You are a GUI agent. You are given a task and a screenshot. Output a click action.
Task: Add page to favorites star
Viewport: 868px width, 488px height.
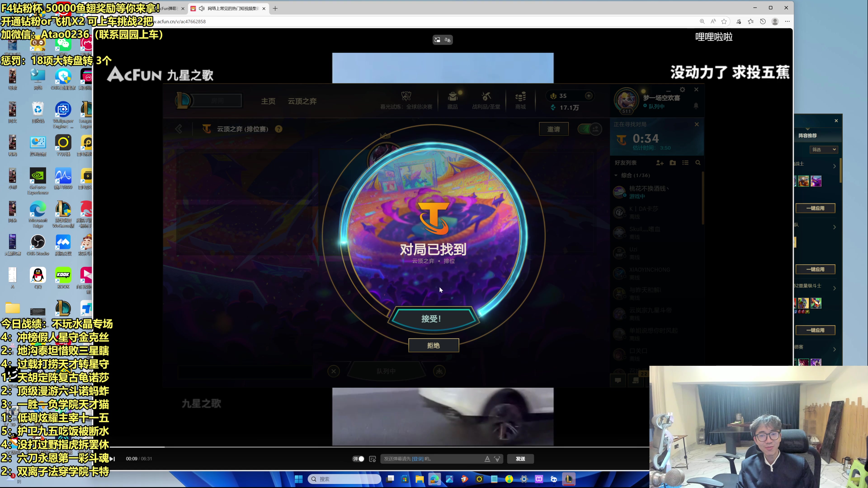pyautogui.click(x=724, y=21)
